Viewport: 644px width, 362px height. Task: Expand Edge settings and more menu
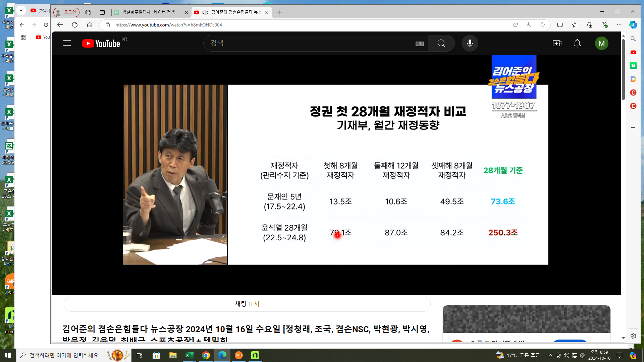pos(619,25)
